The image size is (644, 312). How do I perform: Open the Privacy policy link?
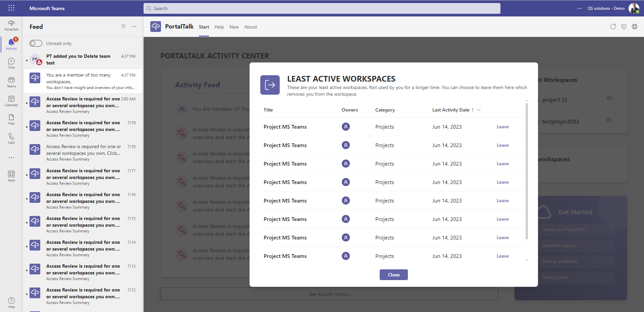555,277
